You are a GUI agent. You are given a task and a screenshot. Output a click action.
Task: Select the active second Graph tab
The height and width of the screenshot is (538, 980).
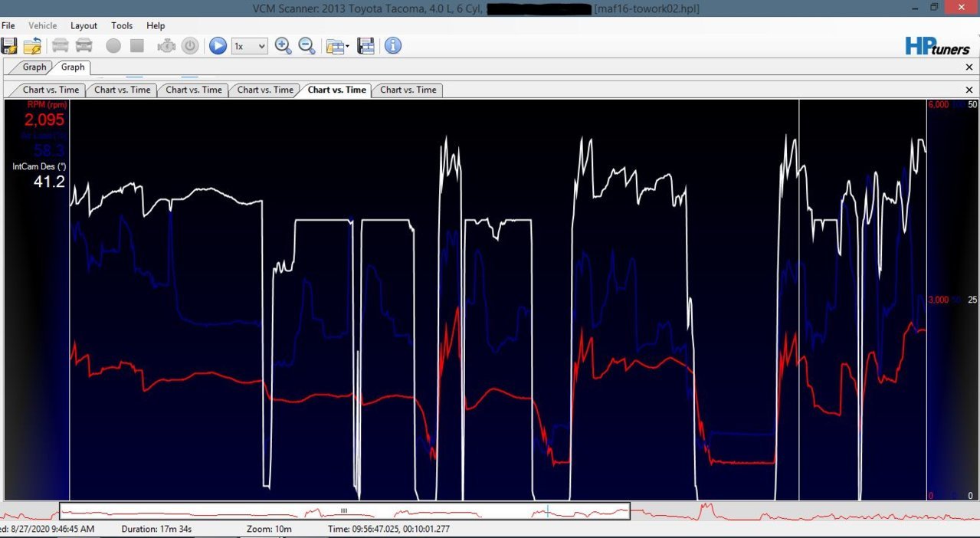coord(73,67)
